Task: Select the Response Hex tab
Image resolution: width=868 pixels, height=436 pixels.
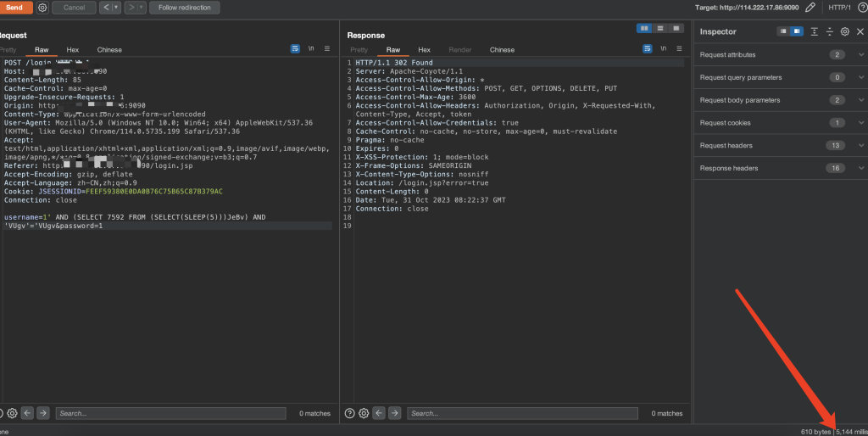Action: 424,50
